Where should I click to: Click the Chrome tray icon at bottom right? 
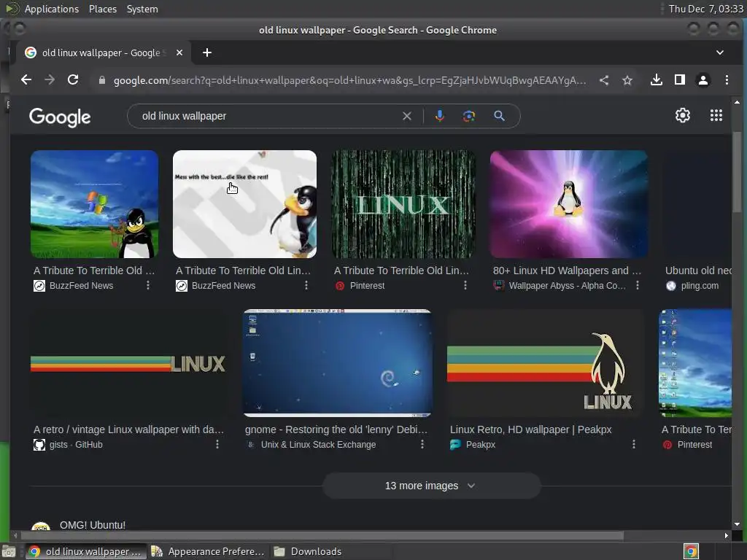tap(691, 551)
